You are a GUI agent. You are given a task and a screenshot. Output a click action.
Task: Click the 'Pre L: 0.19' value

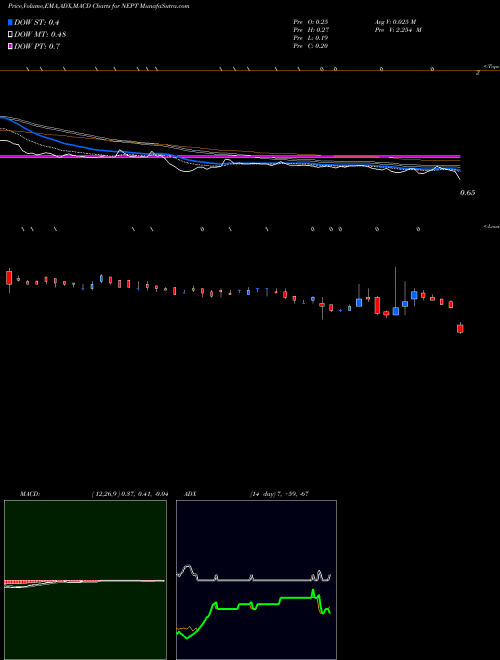point(311,38)
